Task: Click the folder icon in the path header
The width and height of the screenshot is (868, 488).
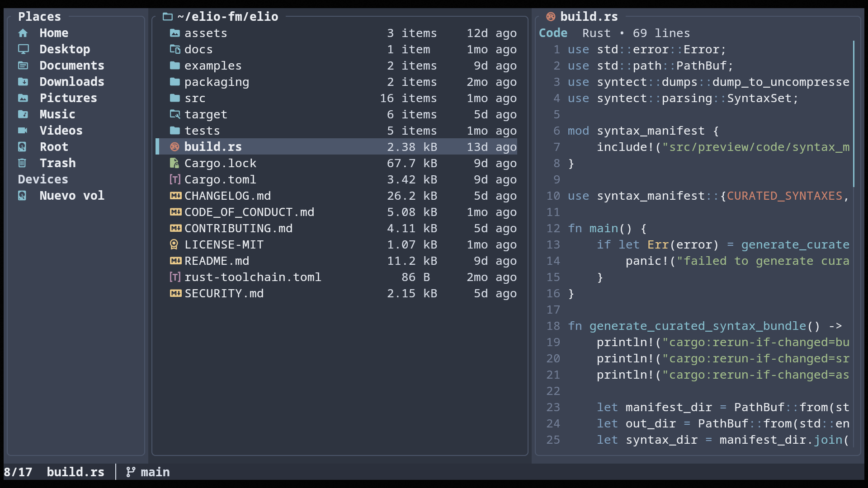Action: coord(168,17)
